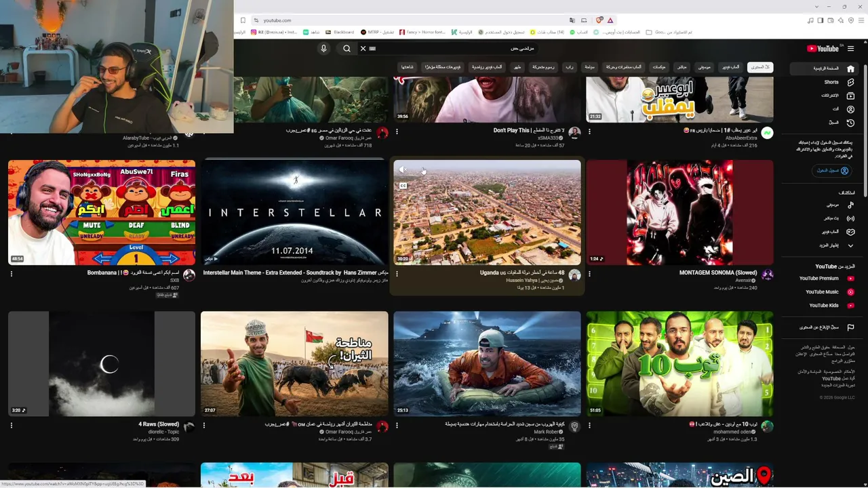Viewport: 868px width, 488px height.
Task: Open YouTube Premium from the sidebar
Action: pyautogui.click(x=826, y=279)
